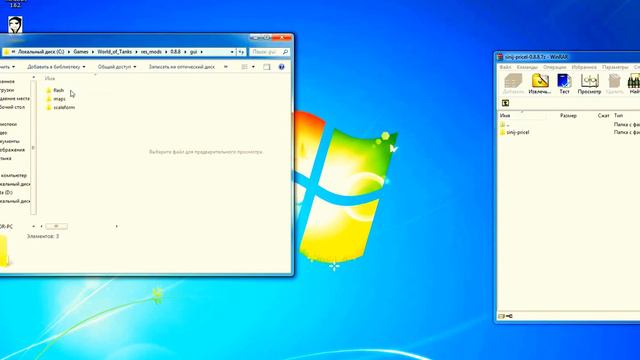The height and width of the screenshot is (360, 640).
Task: Toggle the Explorer preview pane icon
Action: pos(267,67)
